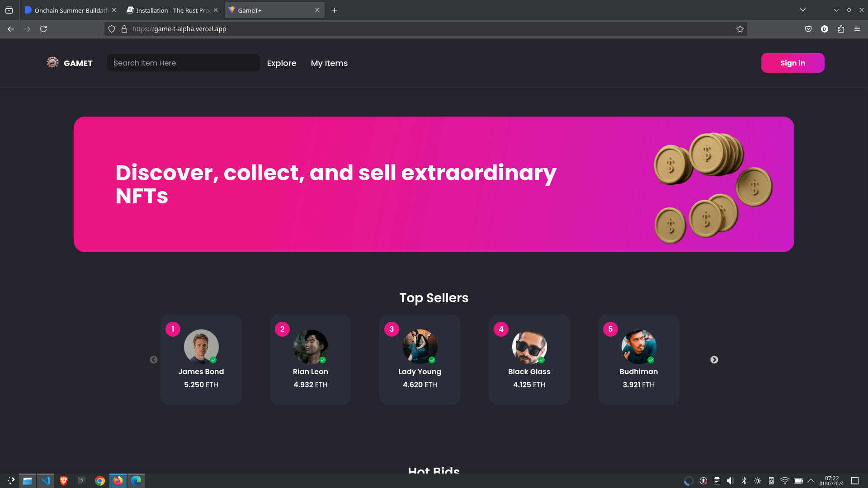
Task: Click the Search Item Here field
Action: point(183,63)
